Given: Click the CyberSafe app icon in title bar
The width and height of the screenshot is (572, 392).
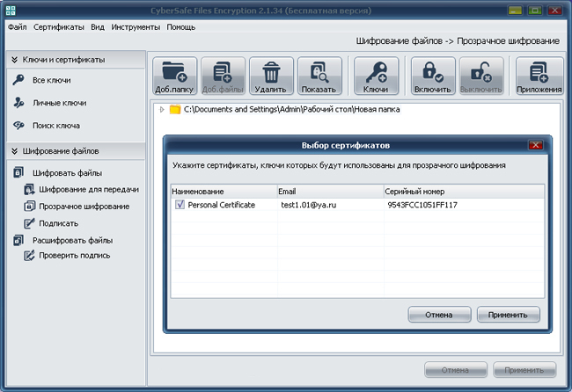Looking at the screenshot, I should 11,11.
